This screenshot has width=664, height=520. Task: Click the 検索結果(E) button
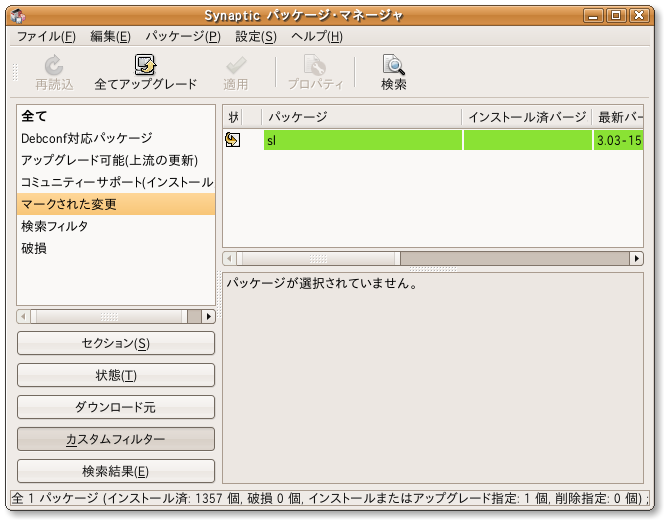coord(116,471)
